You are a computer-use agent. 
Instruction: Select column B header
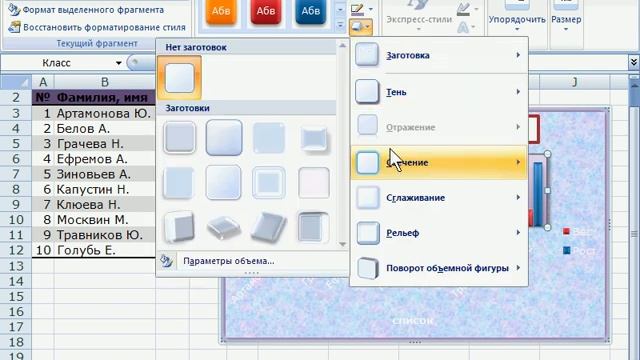click(x=104, y=82)
